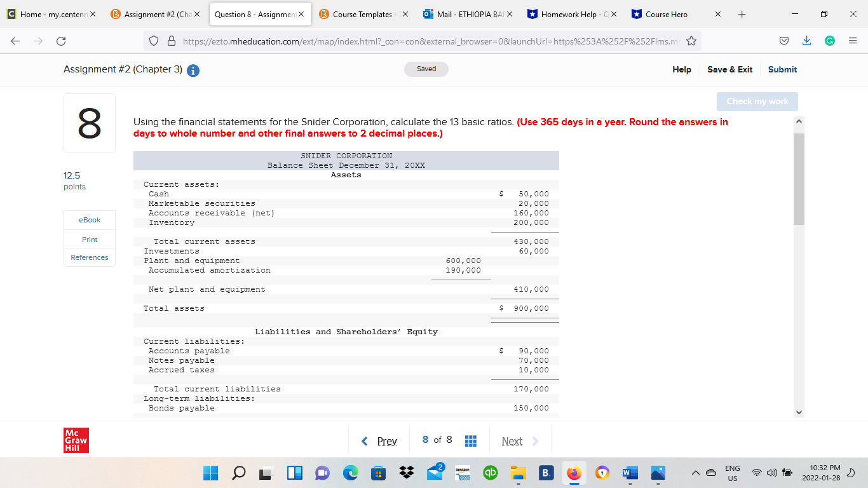The height and width of the screenshot is (488, 868).
Task: Switch to the Course Templates tab
Action: [363, 14]
